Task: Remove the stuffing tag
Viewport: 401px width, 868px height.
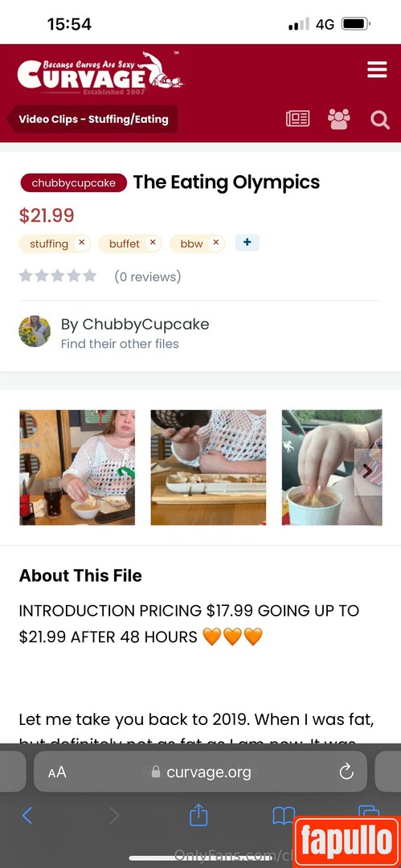Action: pos(81,243)
